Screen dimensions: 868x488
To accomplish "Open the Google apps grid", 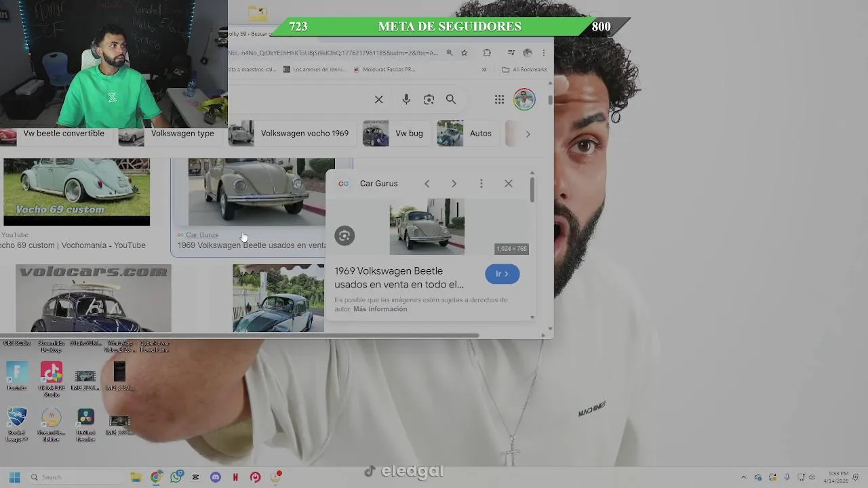I will 499,100.
